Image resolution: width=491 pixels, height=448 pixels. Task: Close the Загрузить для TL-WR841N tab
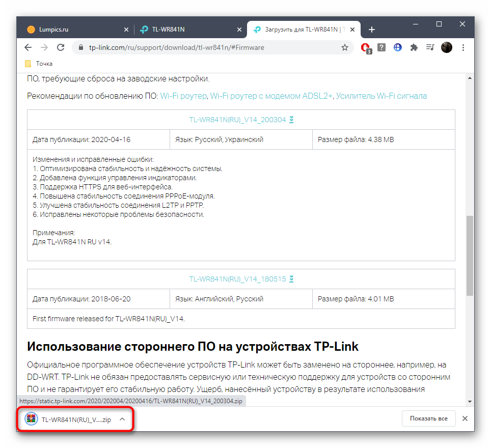[352, 30]
